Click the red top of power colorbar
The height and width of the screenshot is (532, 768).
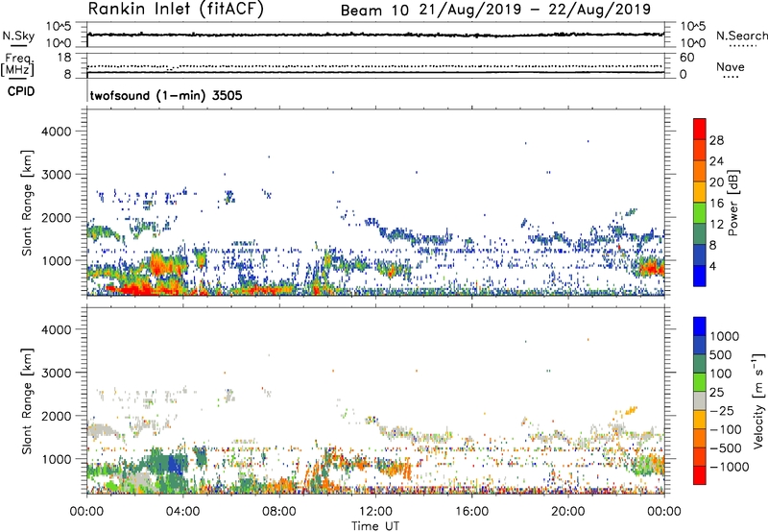click(x=700, y=129)
